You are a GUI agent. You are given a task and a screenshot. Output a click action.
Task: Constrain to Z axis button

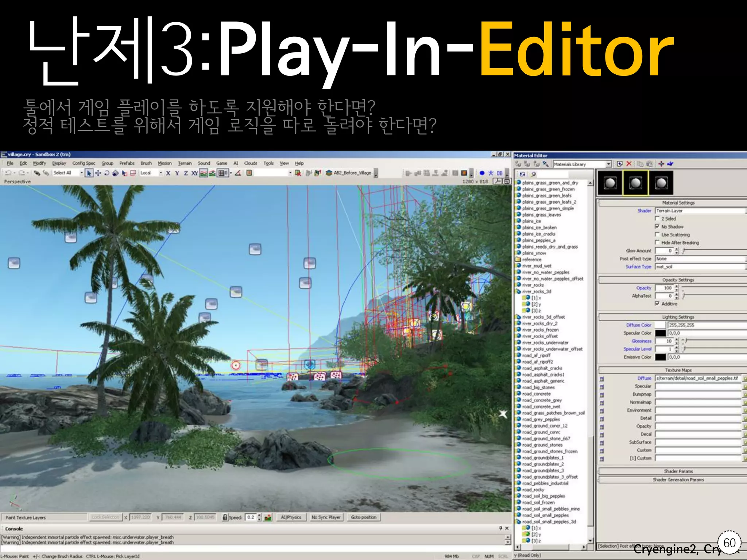click(x=186, y=173)
